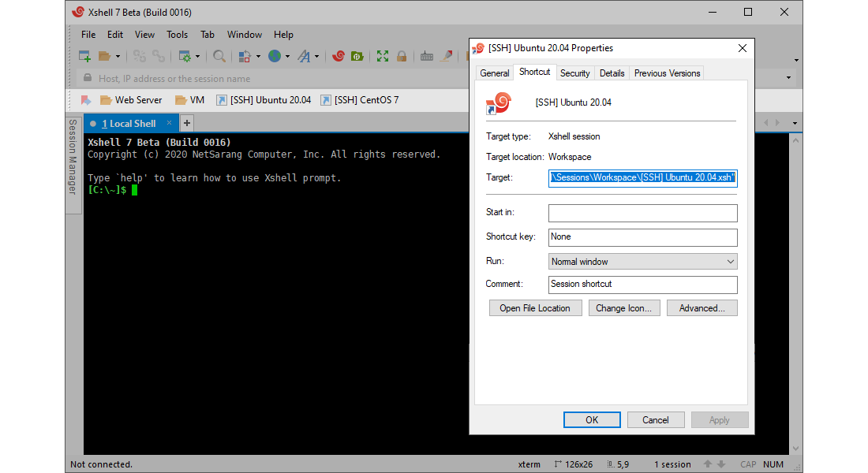Click the Start in input field
Screen dimensions: 868x473
coord(642,213)
